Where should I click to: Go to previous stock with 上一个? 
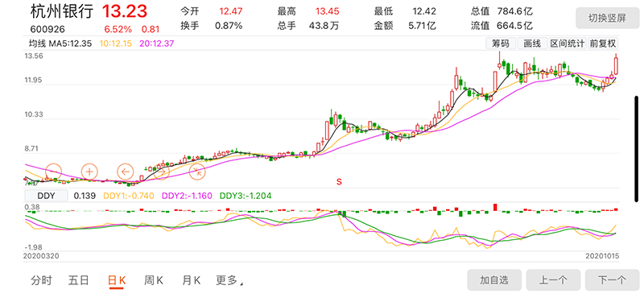point(553,280)
